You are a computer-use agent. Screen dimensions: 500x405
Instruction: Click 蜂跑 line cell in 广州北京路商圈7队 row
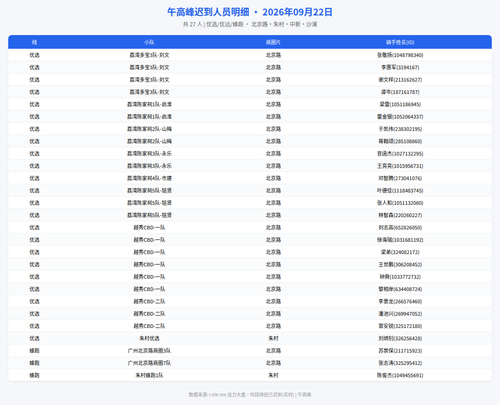click(34, 363)
